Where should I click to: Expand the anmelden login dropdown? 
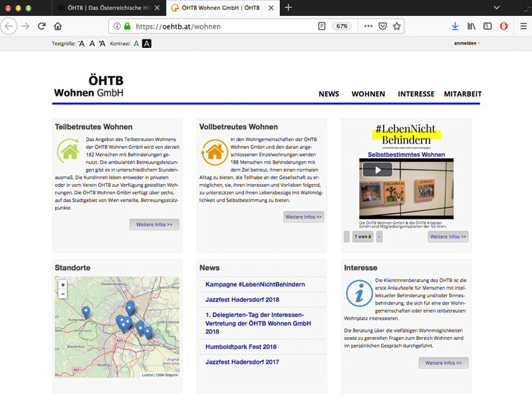[467, 43]
